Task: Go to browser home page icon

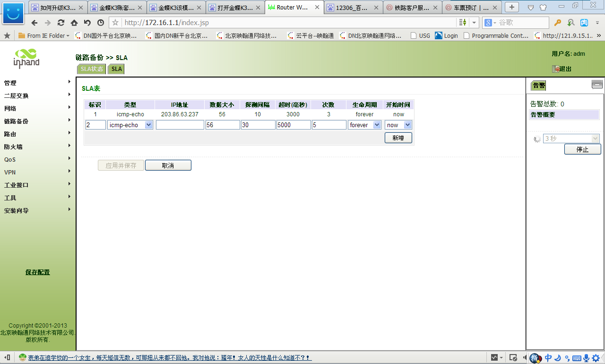Action: point(74,23)
